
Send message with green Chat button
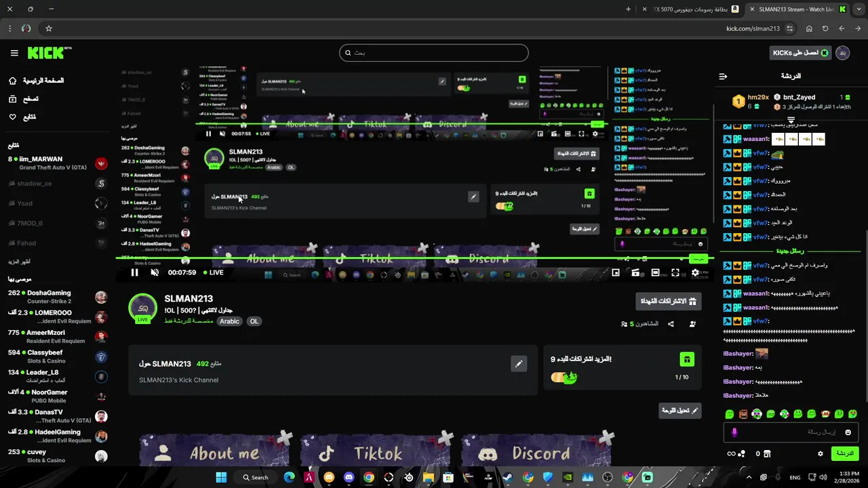pyautogui.click(x=844, y=453)
